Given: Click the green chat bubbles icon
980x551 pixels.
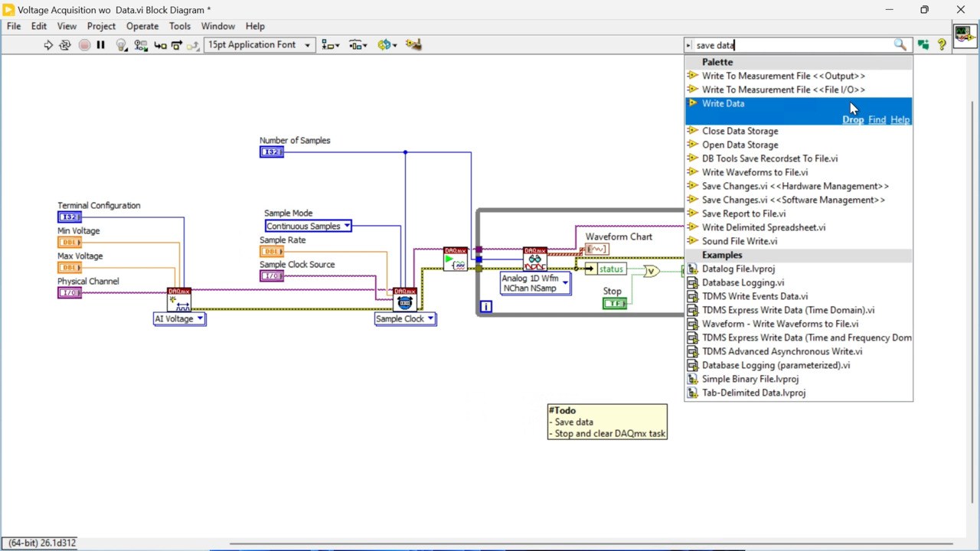Looking at the screenshot, I should point(923,45).
